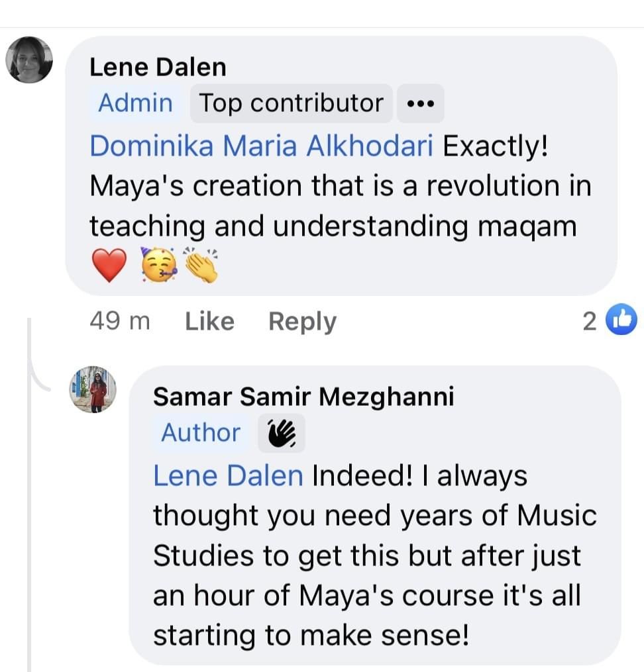Viewport: 644px width, 672px height.
Task: Open Lene Dalen mention in Samar's reply
Action: pos(228,476)
